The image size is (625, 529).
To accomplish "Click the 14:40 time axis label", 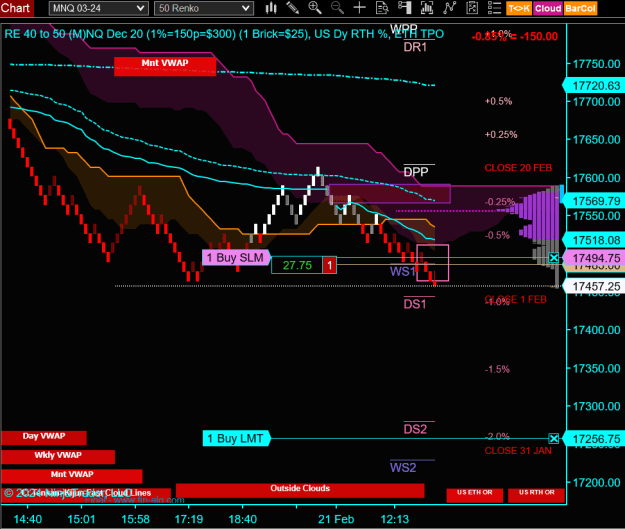I will pos(28,519).
